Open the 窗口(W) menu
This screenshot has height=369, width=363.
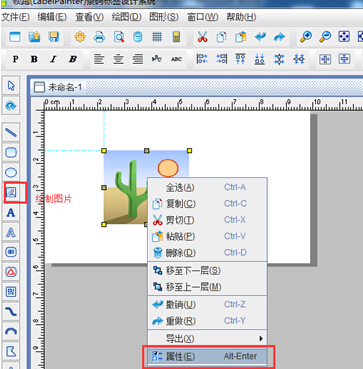coord(203,17)
